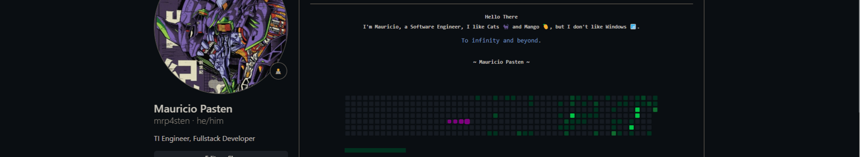Click the Edit profile button

221,154
